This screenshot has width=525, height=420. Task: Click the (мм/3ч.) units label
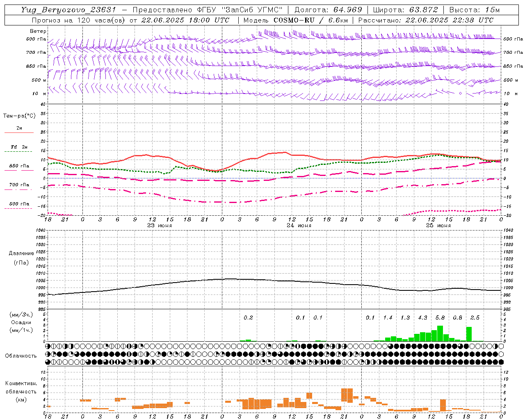[21, 315]
